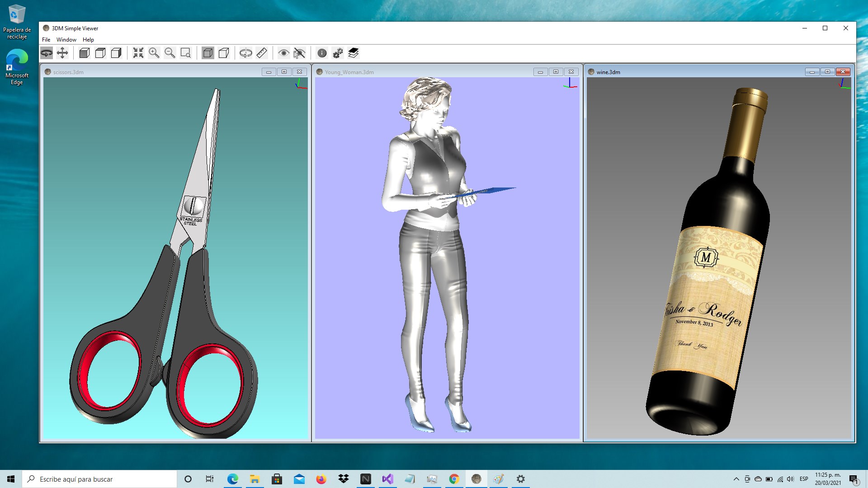Open the Help menu

click(x=88, y=40)
